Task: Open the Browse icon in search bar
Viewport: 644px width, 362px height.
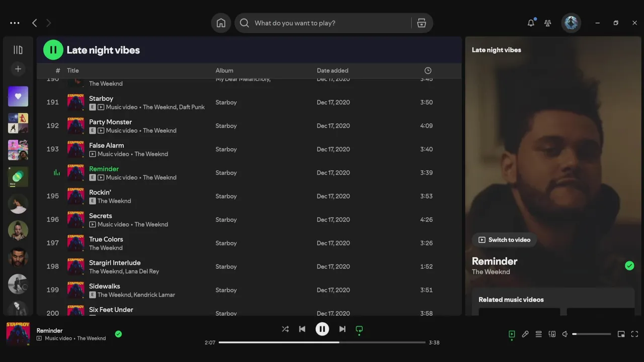Action: click(x=422, y=23)
